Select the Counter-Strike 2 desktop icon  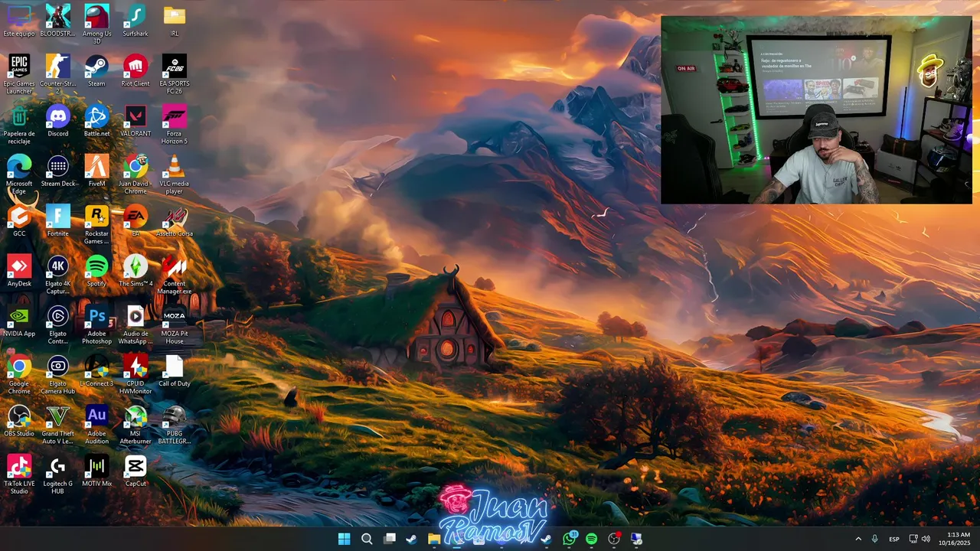57,74
